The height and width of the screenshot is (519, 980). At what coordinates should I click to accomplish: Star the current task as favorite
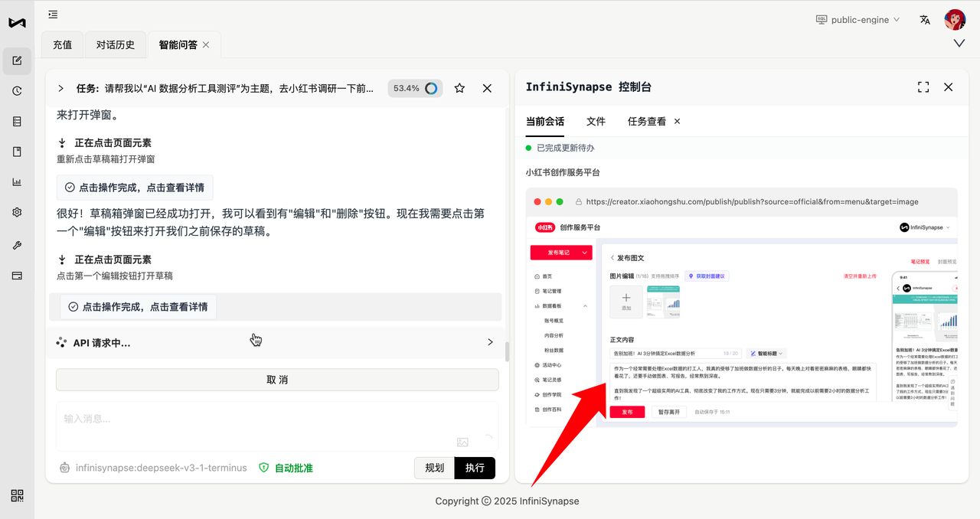(459, 88)
